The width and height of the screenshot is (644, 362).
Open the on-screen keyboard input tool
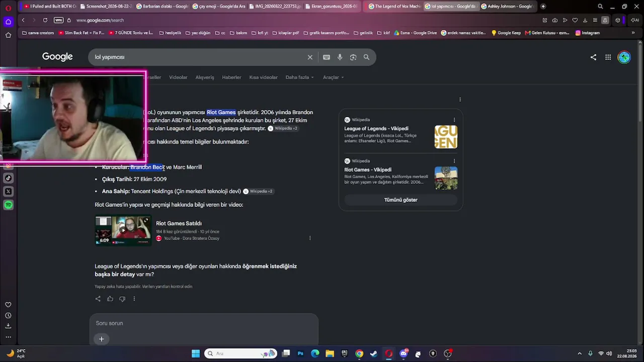[327, 57]
